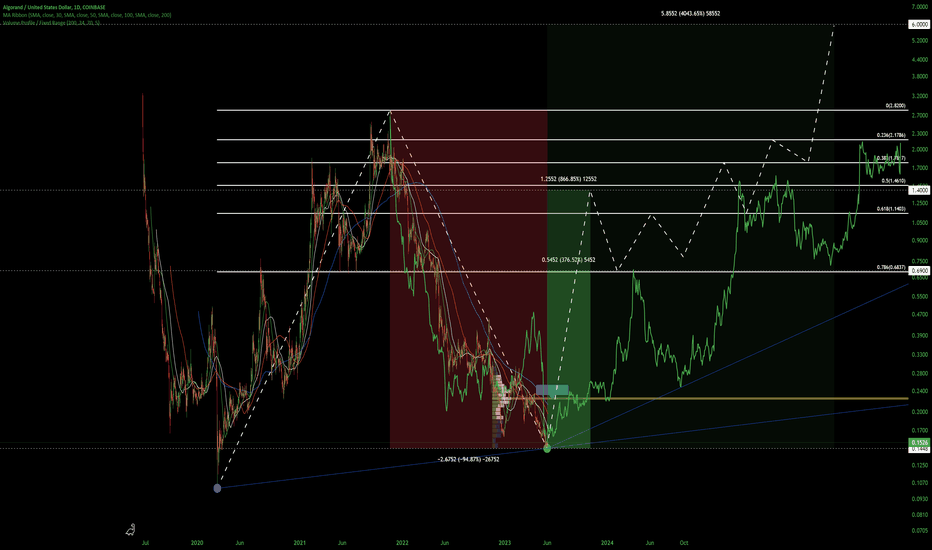Click the -2.6752 (-94.87%) measurement label
Viewport: 932px width, 550px height.
click(468, 459)
